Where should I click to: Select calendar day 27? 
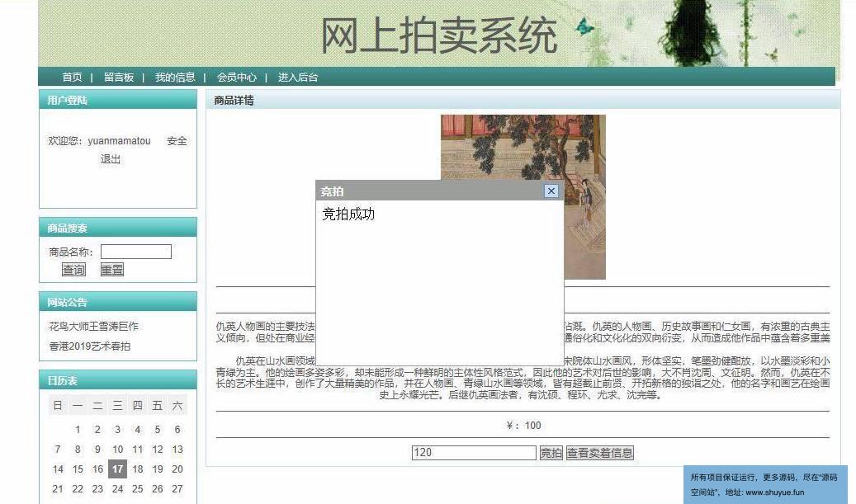click(177, 488)
